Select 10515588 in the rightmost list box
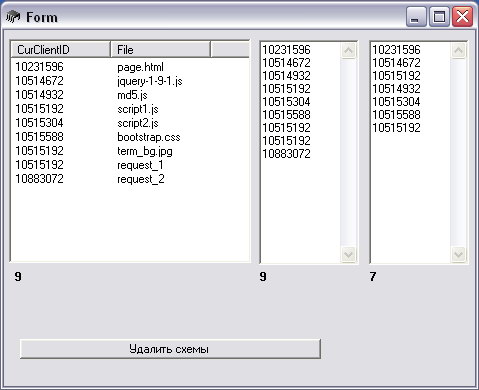Image resolution: width=479 pixels, height=390 pixels. pyautogui.click(x=396, y=115)
